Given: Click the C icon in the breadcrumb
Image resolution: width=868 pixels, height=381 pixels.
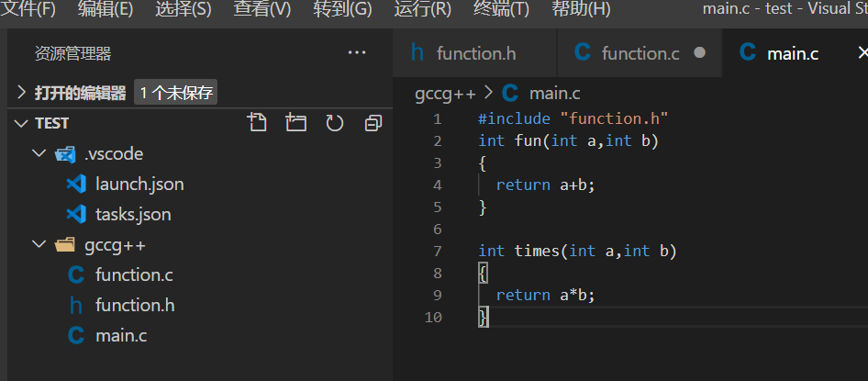Looking at the screenshot, I should [510, 93].
